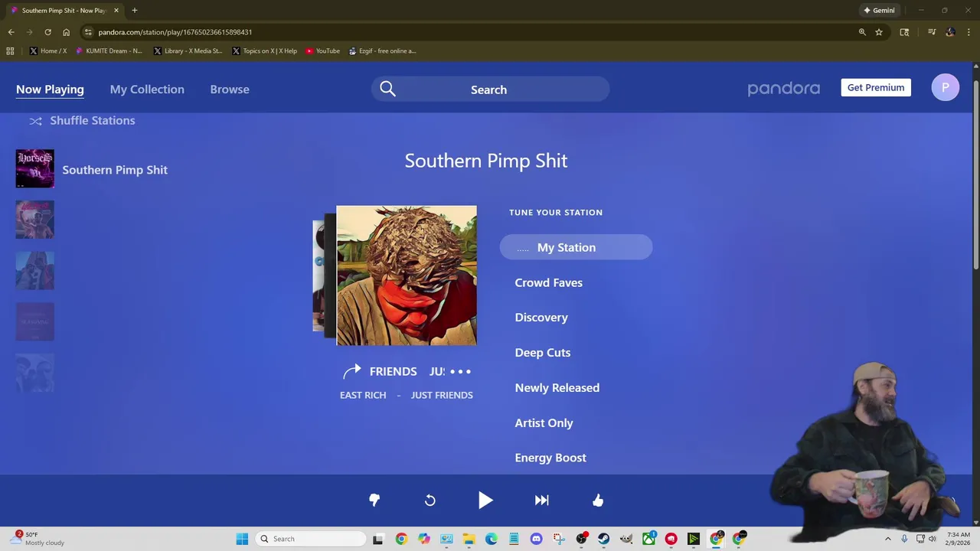Open Microsoft Edge from the taskbar
This screenshot has height=551, width=980.
[491, 539]
